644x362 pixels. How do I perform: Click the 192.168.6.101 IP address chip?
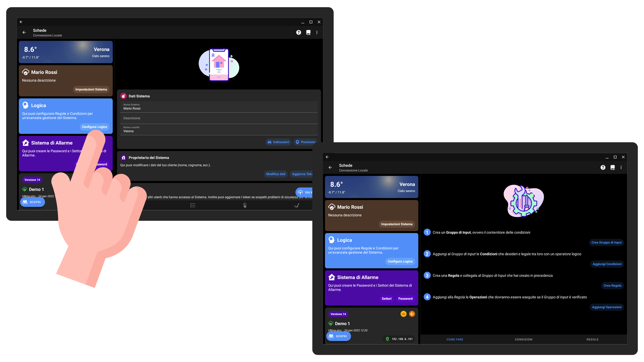(399, 339)
